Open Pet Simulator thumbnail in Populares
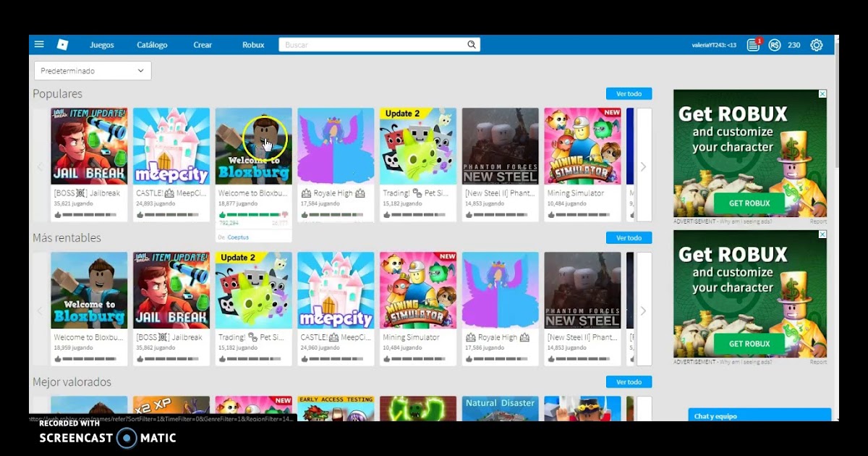This screenshot has width=868, height=456. point(418,146)
